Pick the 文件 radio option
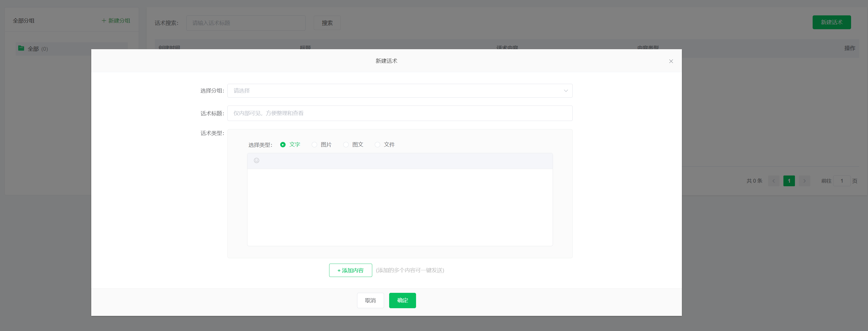This screenshot has width=868, height=331. 377,144
